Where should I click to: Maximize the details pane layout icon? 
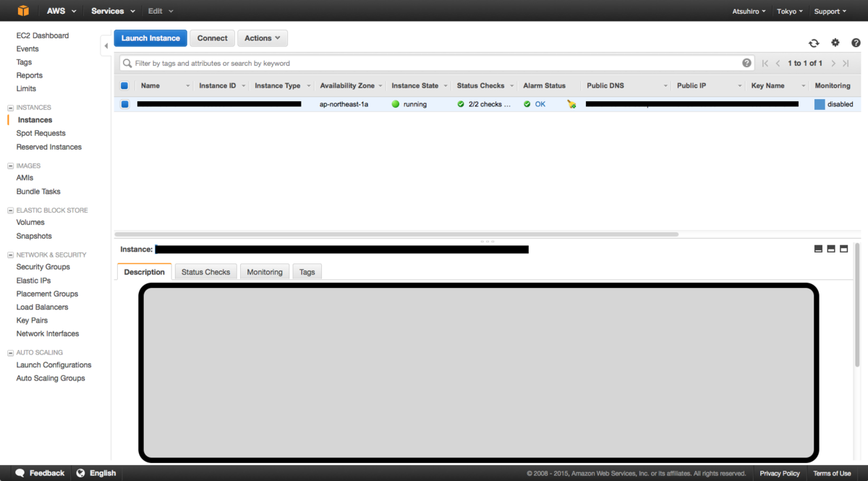click(844, 249)
